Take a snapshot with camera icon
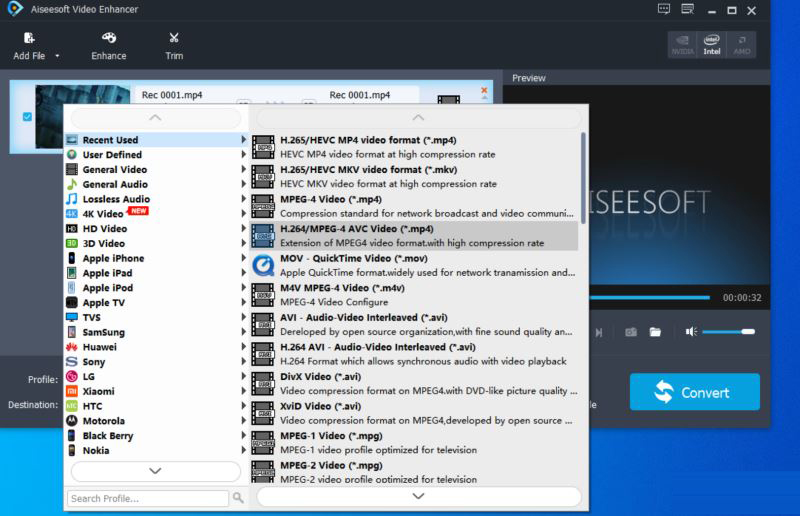The width and height of the screenshot is (800, 516). coord(631,332)
